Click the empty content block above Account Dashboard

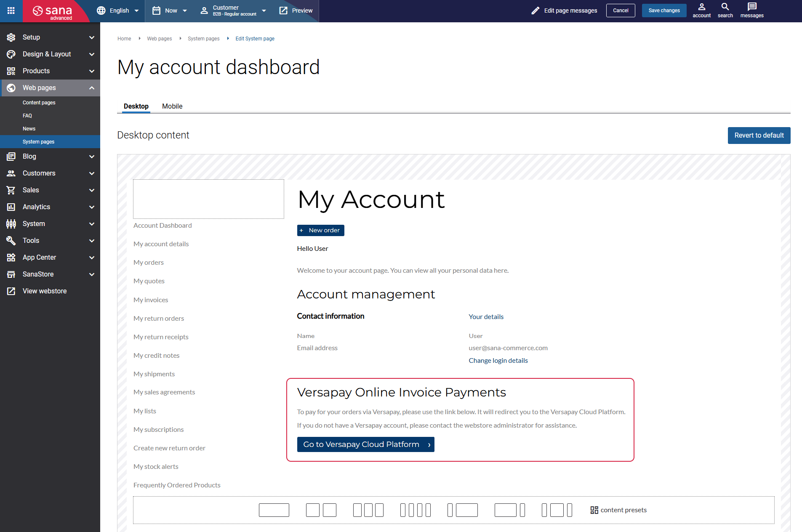(208, 199)
